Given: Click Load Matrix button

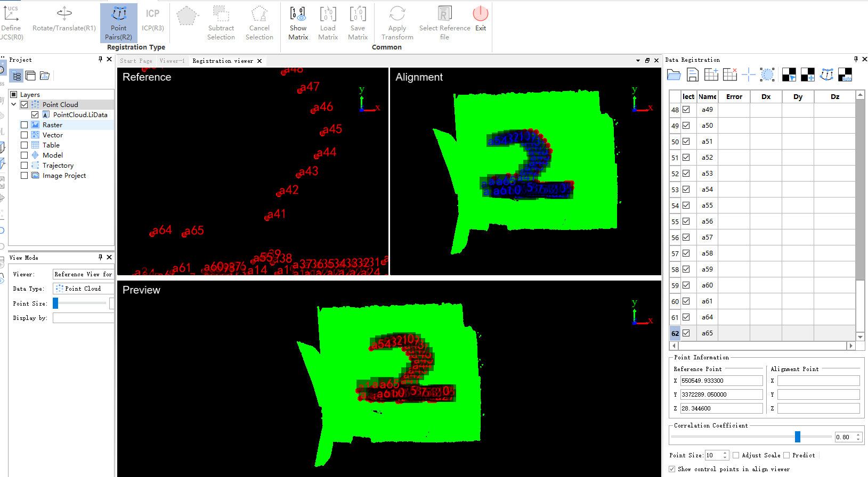Looking at the screenshot, I should (328, 23).
